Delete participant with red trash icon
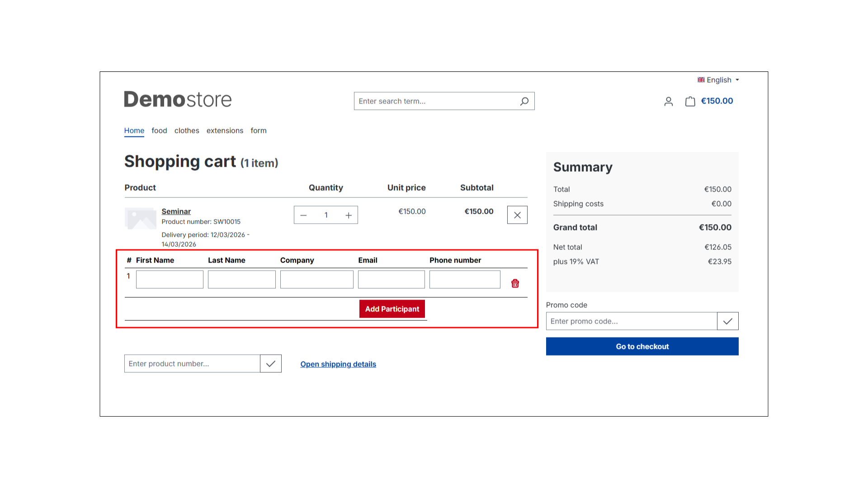The height and width of the screenshot is (488, 868). [x=515, y=283]
